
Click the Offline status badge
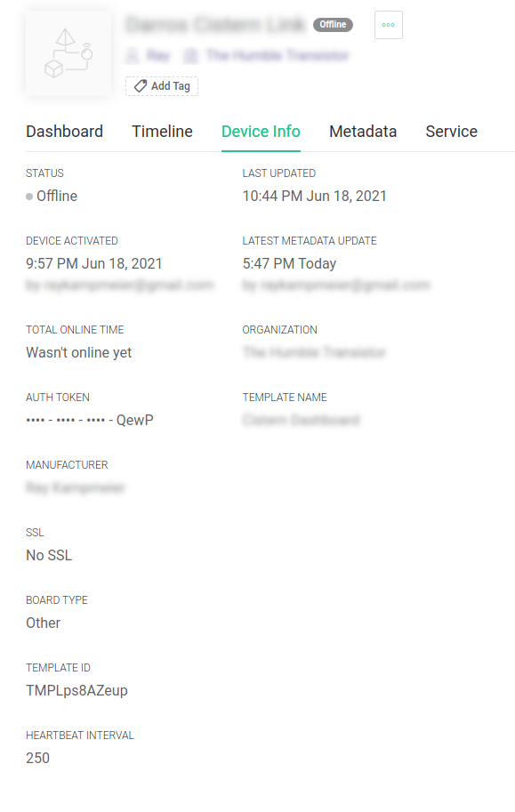click(x=333, y=24)
